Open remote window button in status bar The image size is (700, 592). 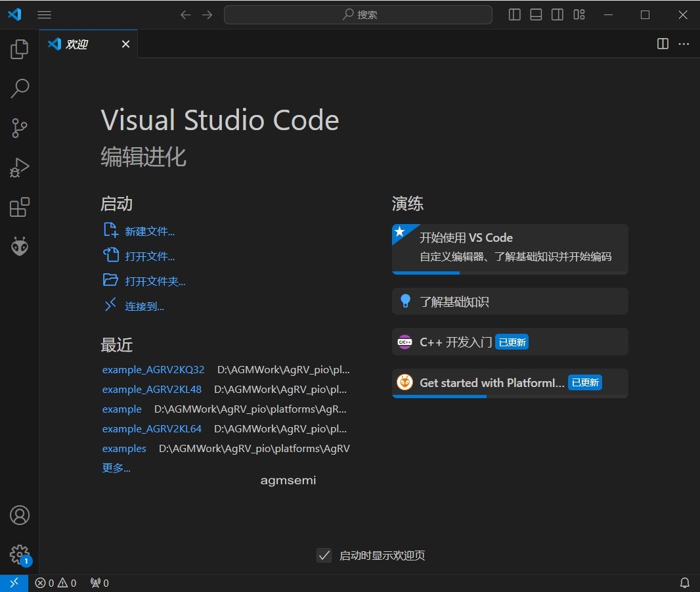[x=14, y=583]
